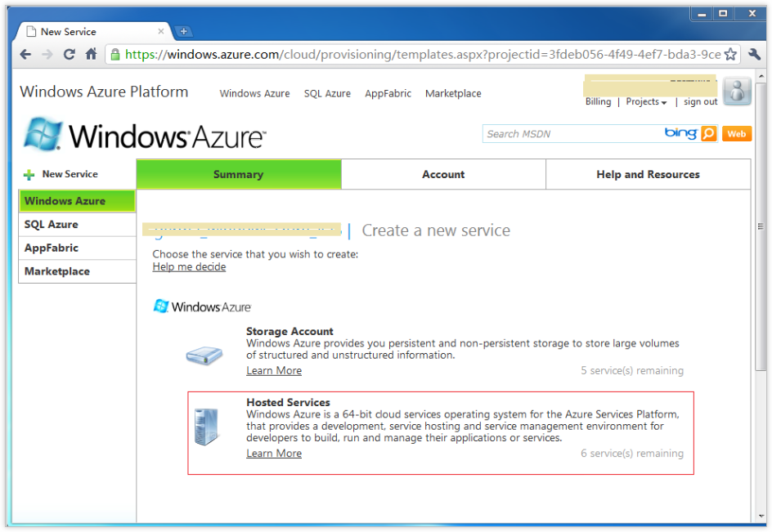Maximize the browser window
The height and width of the screenshot is (532, 772).
click(x=723, y=14)
